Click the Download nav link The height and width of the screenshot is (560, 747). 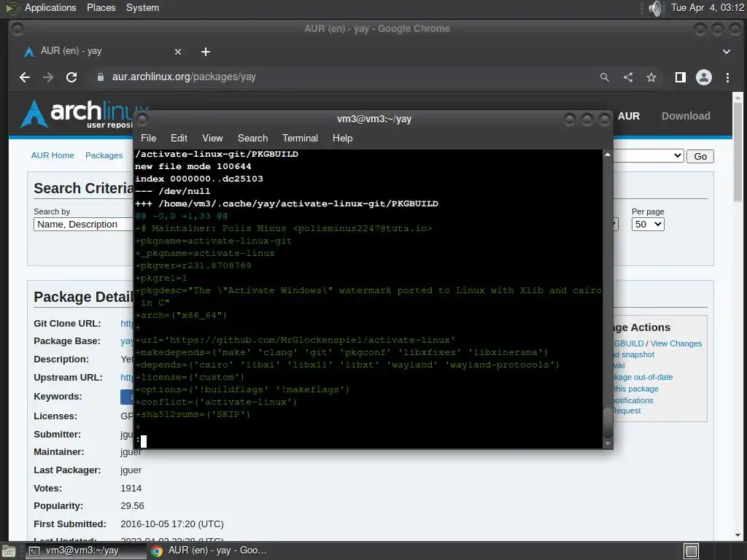click(x=686, y=116)
